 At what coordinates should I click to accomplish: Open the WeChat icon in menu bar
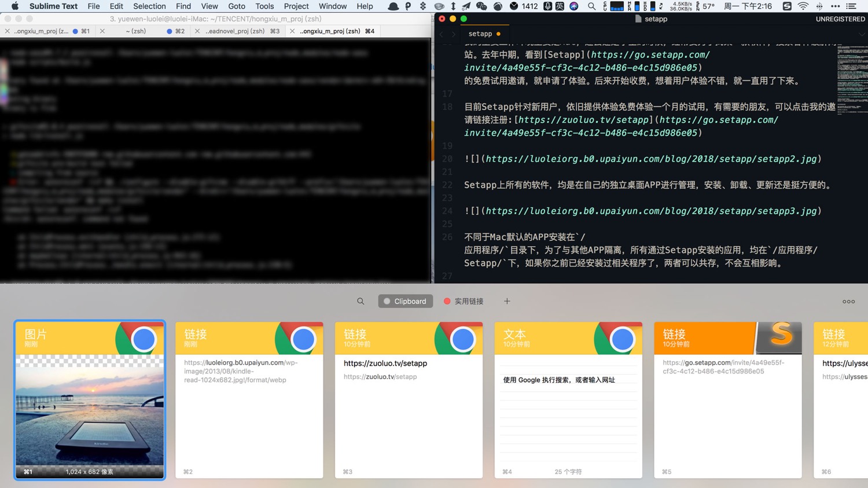click(481, 6)
